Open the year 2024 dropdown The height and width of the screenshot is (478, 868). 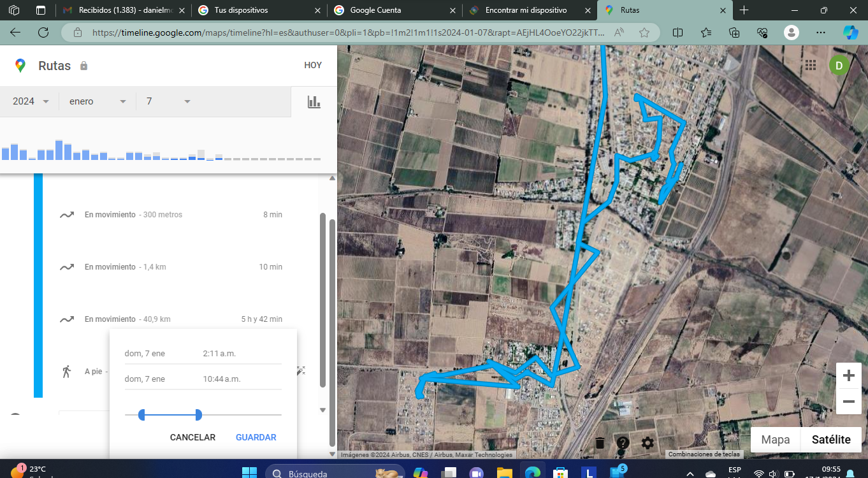[x=31, y=101]
